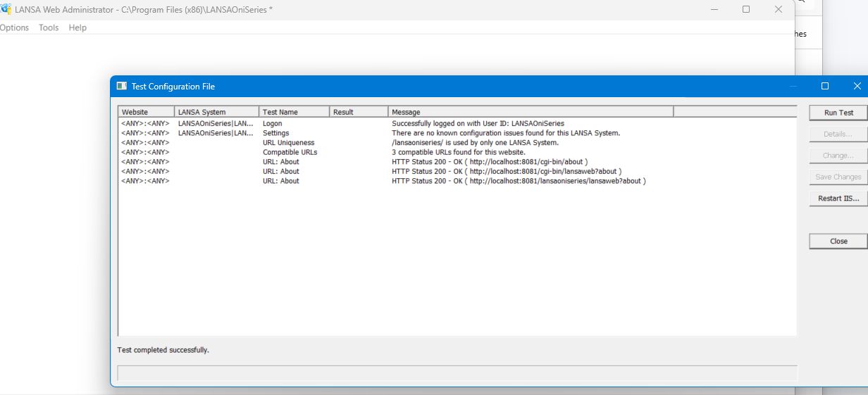Select the Compatible URLs test row

(x=290, y=152)
